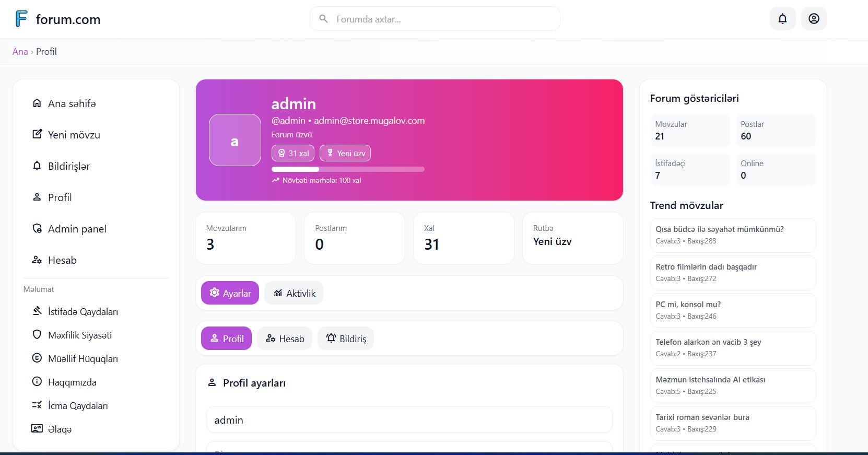868x455 pixels.
Task: Switch to the Hesab settings tab
Action: point(285,339)
